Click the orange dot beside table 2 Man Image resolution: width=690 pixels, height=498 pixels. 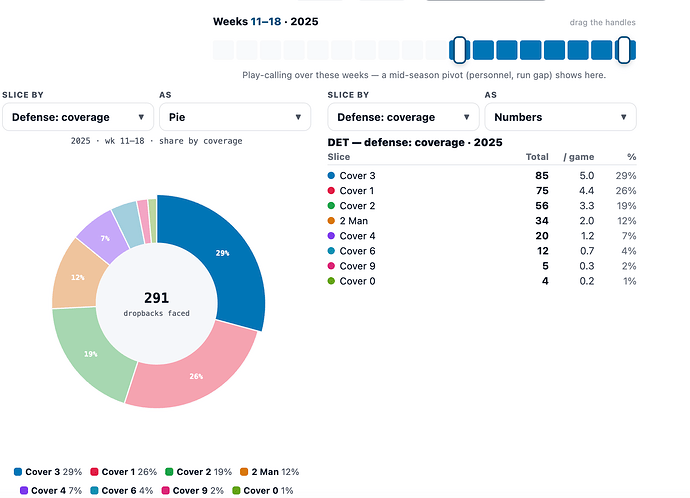pyautogui.click(x=331, y=220)
